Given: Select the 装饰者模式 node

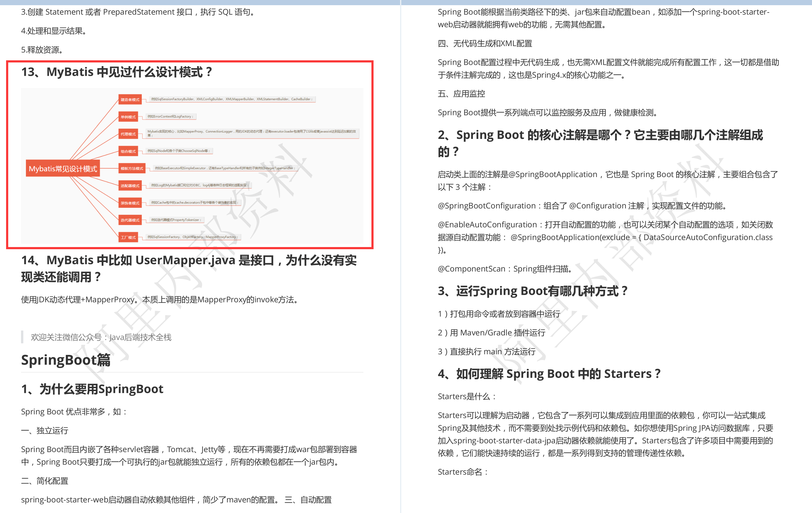Looking at the screenshot, I should tap(130, 203).
